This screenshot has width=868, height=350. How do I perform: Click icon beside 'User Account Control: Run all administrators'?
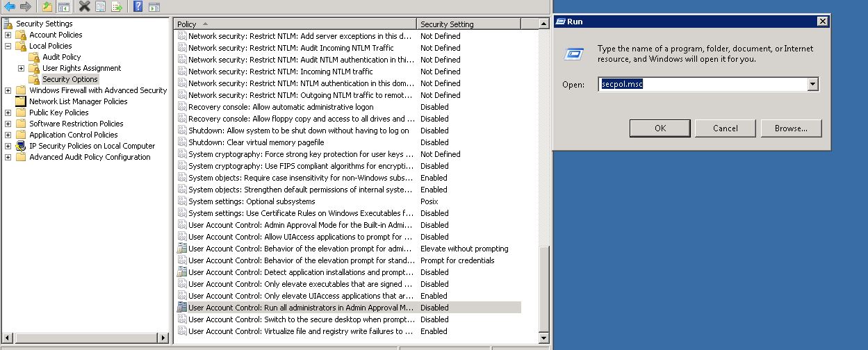(x=182, y=308)
